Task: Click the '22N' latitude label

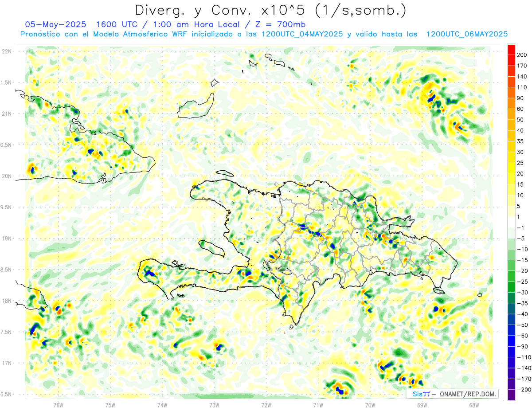Action: (x=6, y=51)
